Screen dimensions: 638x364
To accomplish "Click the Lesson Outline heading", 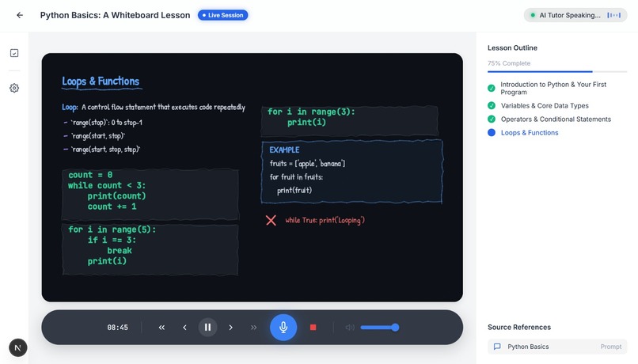I will pyautogui.click(x=512, y=47).
